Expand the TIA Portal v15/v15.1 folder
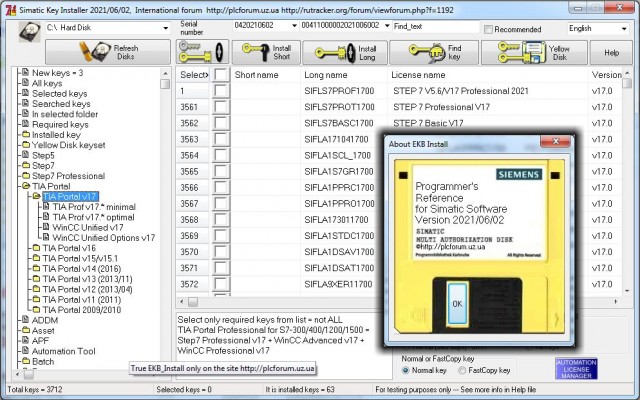Image resolution: width=640 pixels, height=400 pixels. [x=36, y=258]
